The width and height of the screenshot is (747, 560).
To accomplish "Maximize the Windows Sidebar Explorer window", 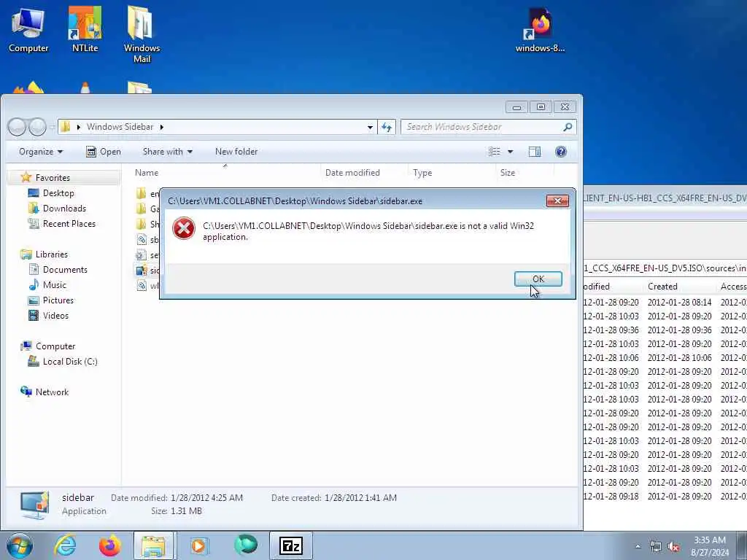I will (x=541, y=107).
